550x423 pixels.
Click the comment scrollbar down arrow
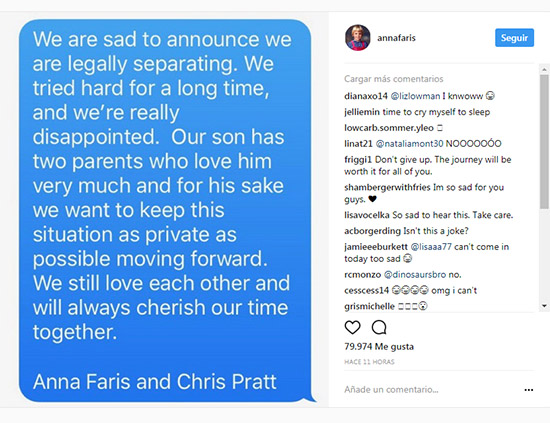(x=544, y=306)
